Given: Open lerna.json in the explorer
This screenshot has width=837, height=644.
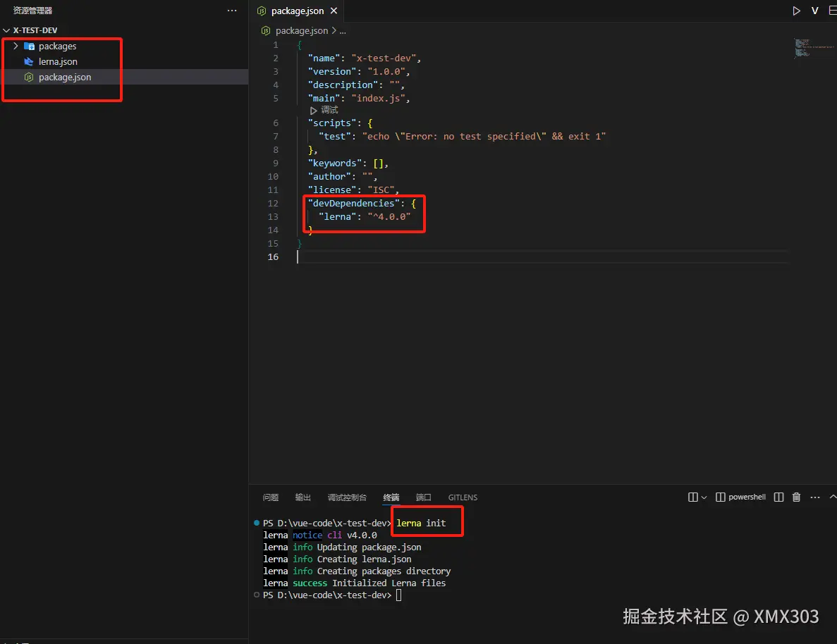Looking at the screenshot, I should click(58, 62).
